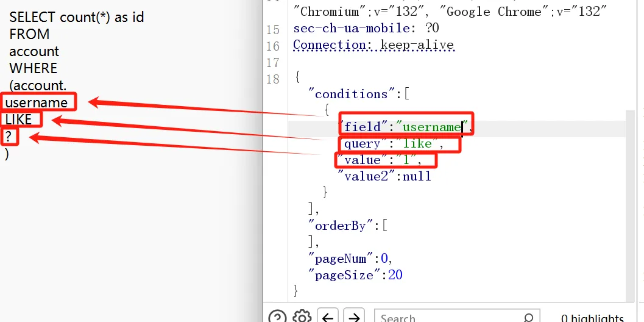Image resolution: width=644 pixels, height=322 pixels.
Task: Click the "Connection: keep-alive" header line
Action: click(x=373, y=45)
